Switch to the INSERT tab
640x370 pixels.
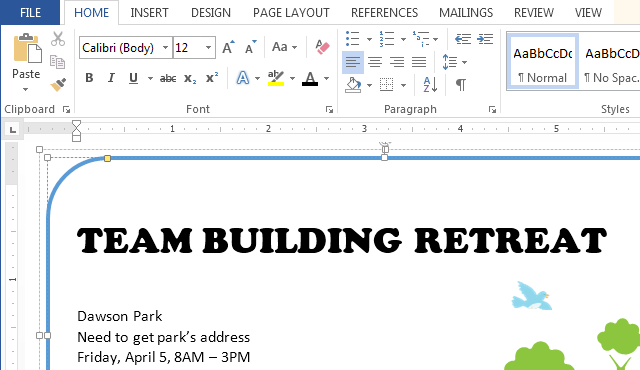pyautogui.click(x=149, y=13)
